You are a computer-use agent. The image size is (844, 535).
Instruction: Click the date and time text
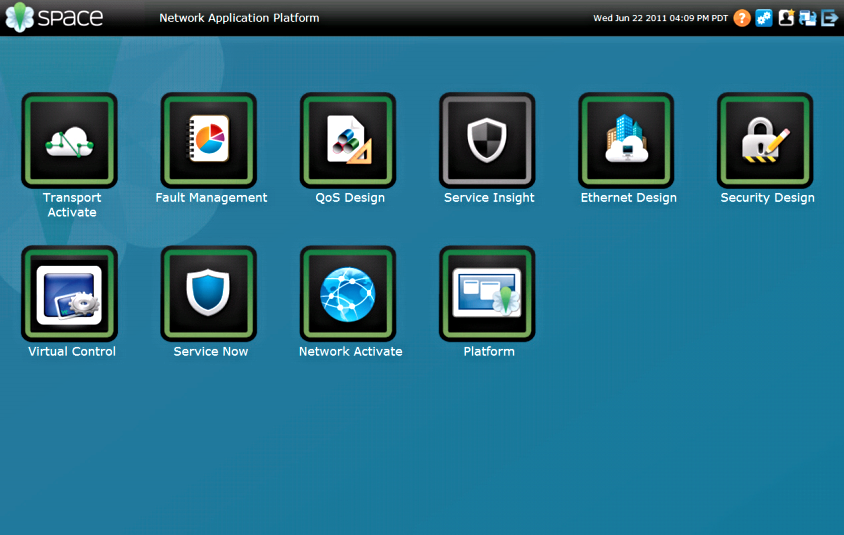coord(660,18)
